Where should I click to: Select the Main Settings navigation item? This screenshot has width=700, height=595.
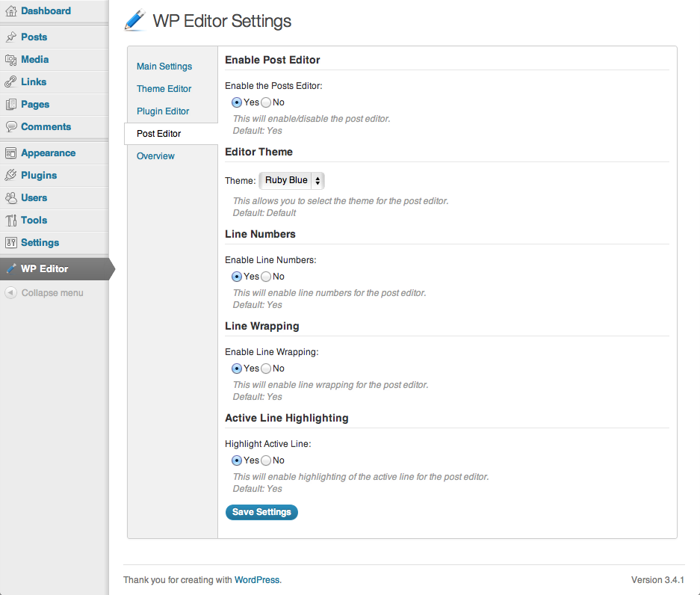pyautogui.click(x=164, y=66)
